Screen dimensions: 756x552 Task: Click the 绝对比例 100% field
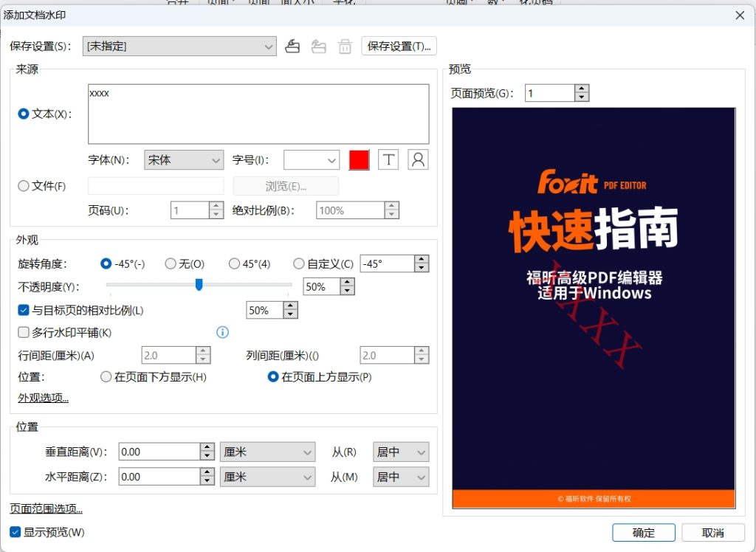[x=351, y=210]
